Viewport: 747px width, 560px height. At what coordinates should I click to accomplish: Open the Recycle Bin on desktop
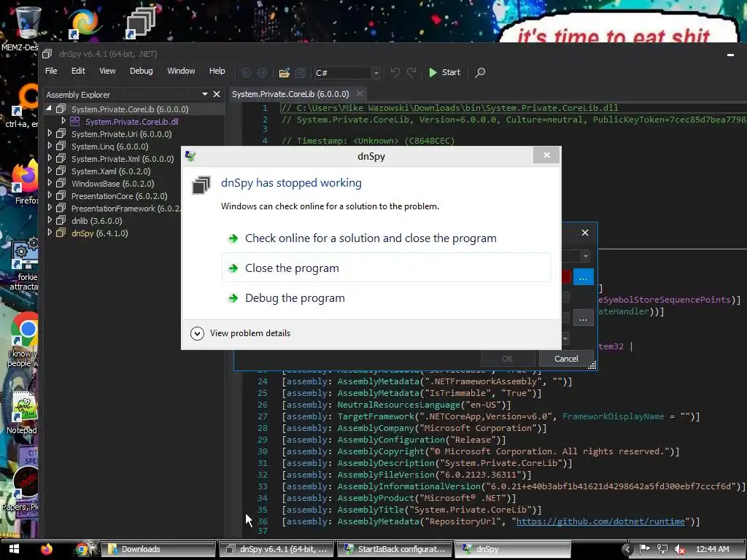tap(27, 23)
